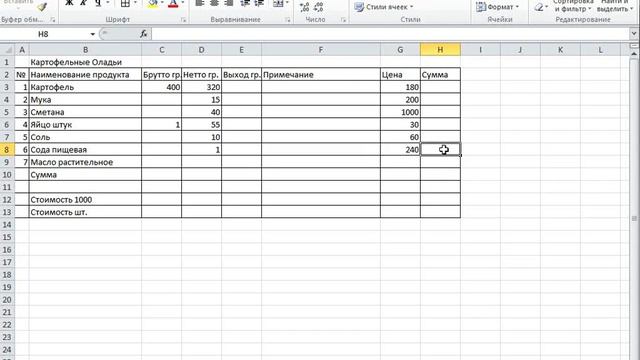Select cell Сода пищевая
This screenshot has width=640, height=360.
85,150
